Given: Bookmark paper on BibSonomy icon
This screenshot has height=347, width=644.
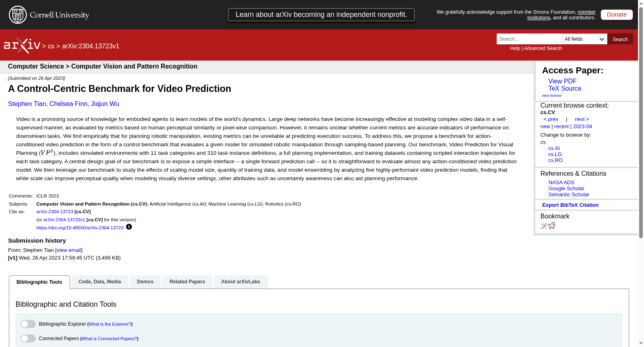Looking at the screenshot, I should pos(544,226).
